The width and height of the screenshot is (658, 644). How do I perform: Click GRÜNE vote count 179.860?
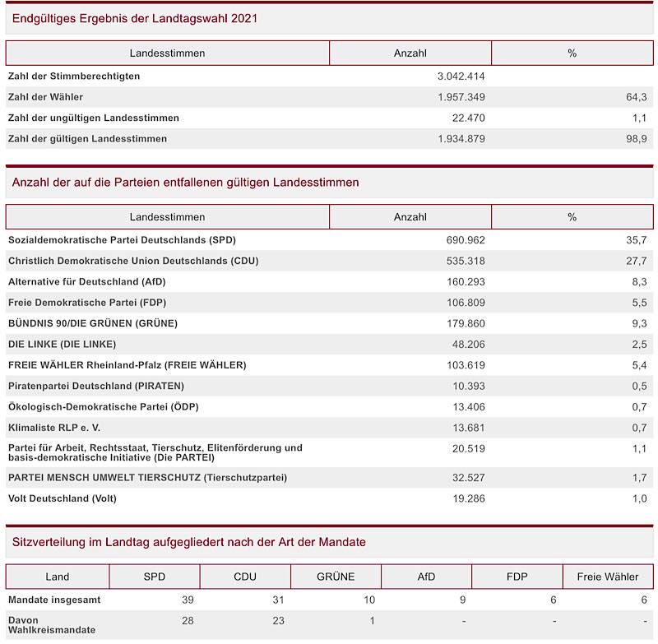[x=466, y=324]
